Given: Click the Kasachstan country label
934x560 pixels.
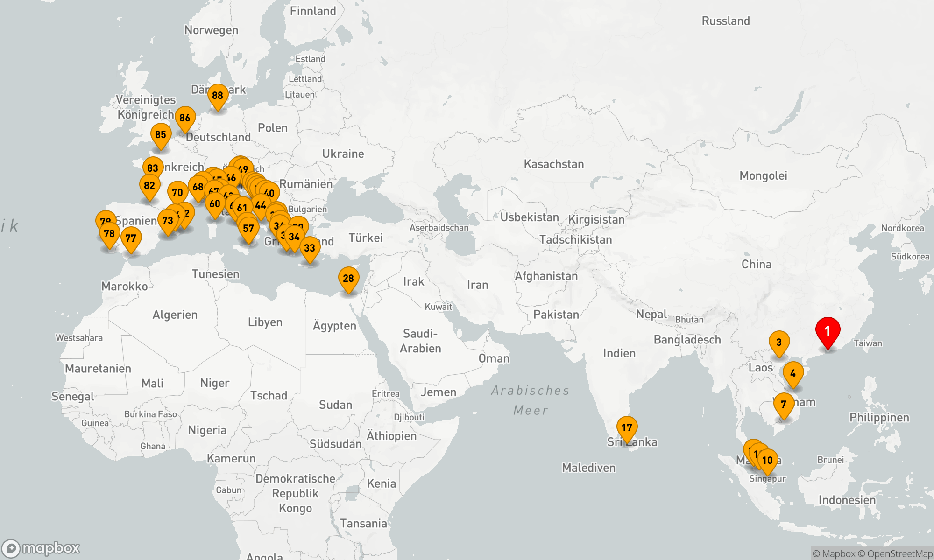Looking at the screenshot, I should click(553, 164).
